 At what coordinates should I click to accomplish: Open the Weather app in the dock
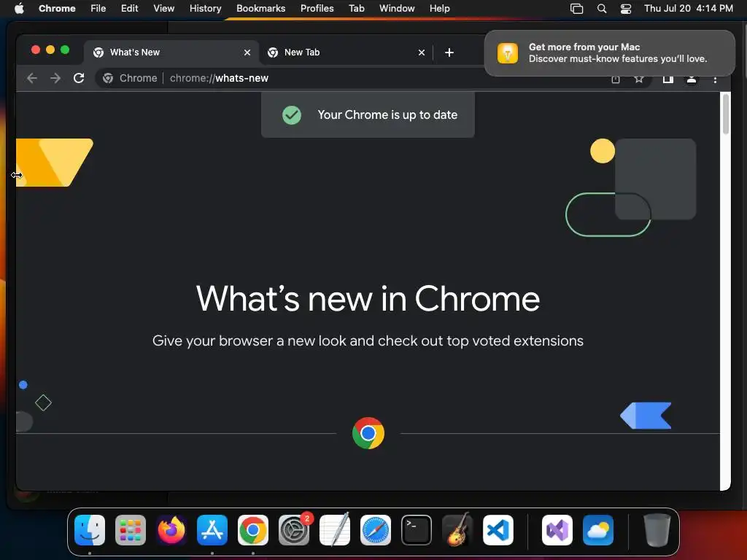click(x=598, y=530)
